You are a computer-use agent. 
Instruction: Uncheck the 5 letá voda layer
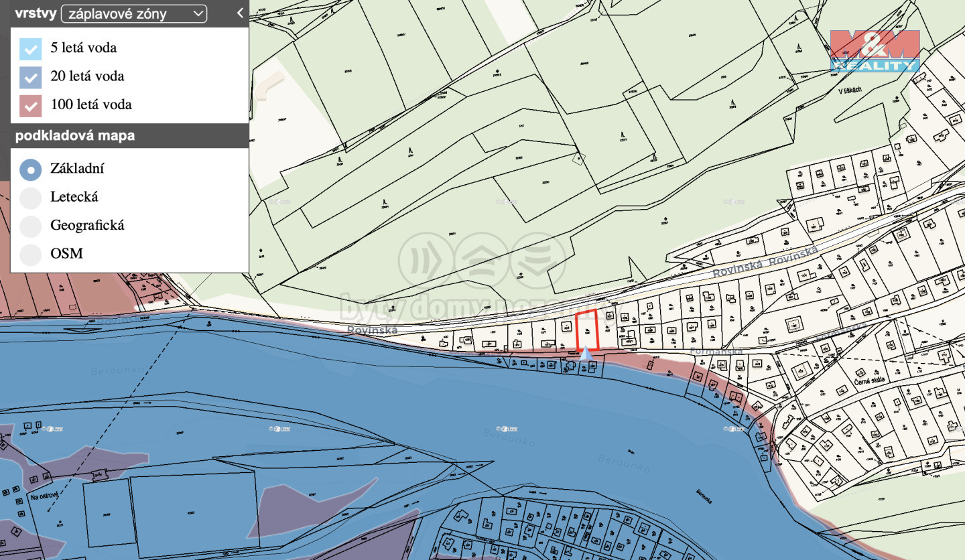pos(30,48)
